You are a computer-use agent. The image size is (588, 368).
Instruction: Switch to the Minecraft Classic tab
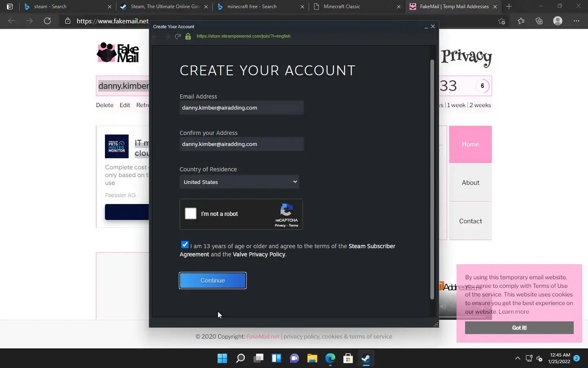357,7
